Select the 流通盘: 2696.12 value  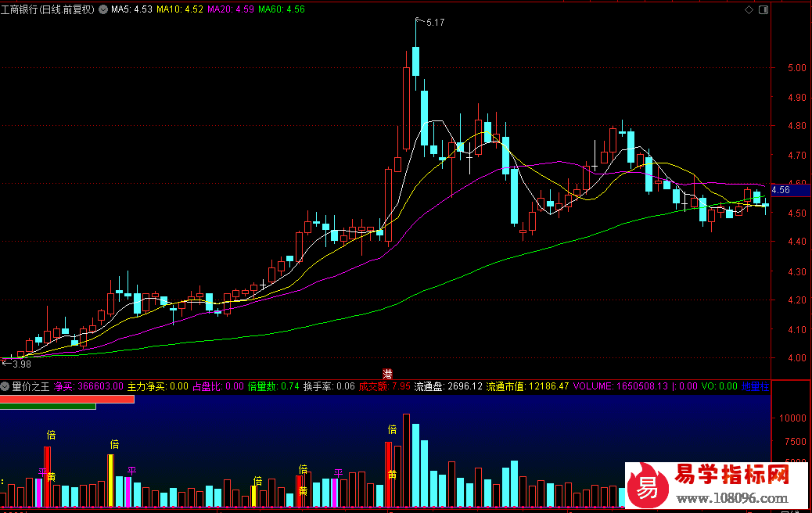[448, 386]
